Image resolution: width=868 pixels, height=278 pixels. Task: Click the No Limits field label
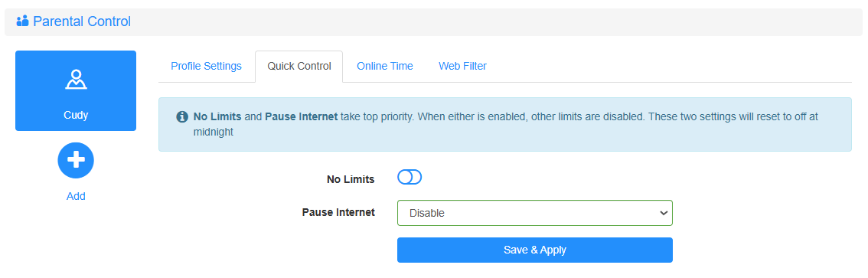pos(351,179)
